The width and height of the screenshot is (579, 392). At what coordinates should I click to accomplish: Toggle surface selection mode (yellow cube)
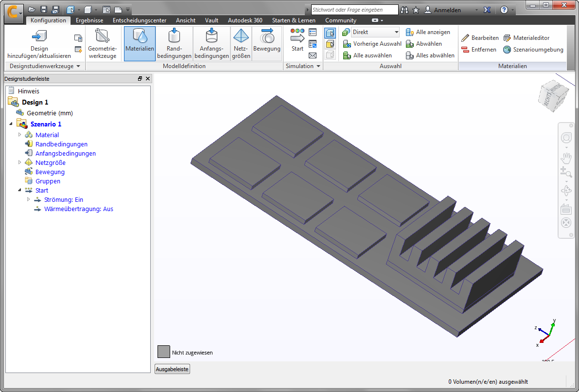coord(330,44)
